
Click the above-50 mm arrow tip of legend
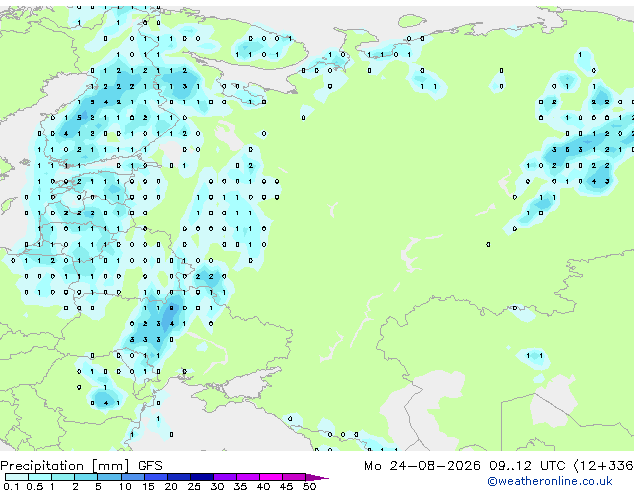pyautogui.click(x=317, y=477)
